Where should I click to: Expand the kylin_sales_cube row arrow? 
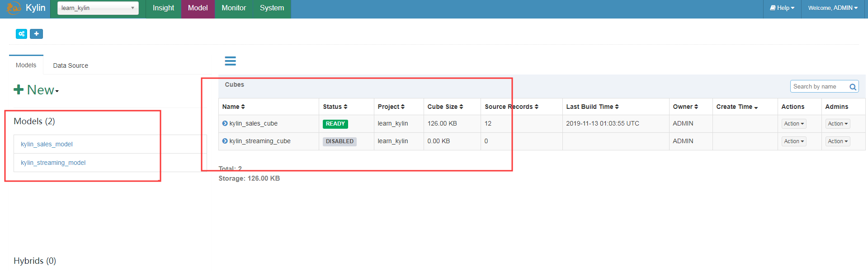click(225, 123)
